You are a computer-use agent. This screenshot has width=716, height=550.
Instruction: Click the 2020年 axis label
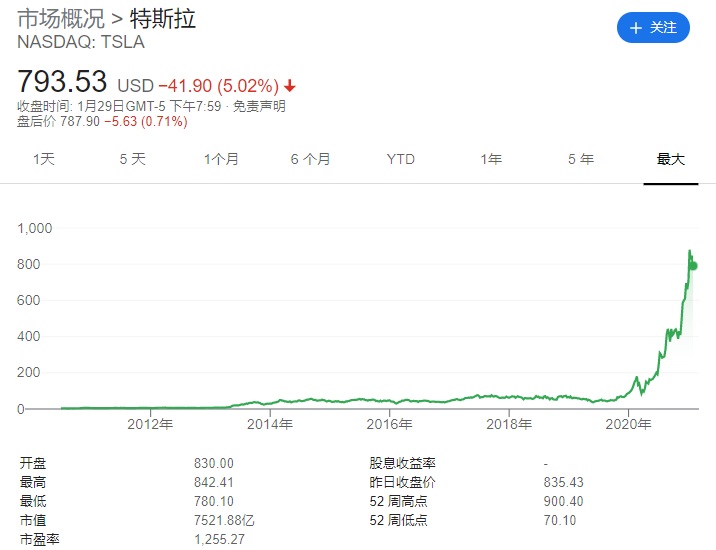click(x=628, y=424)
